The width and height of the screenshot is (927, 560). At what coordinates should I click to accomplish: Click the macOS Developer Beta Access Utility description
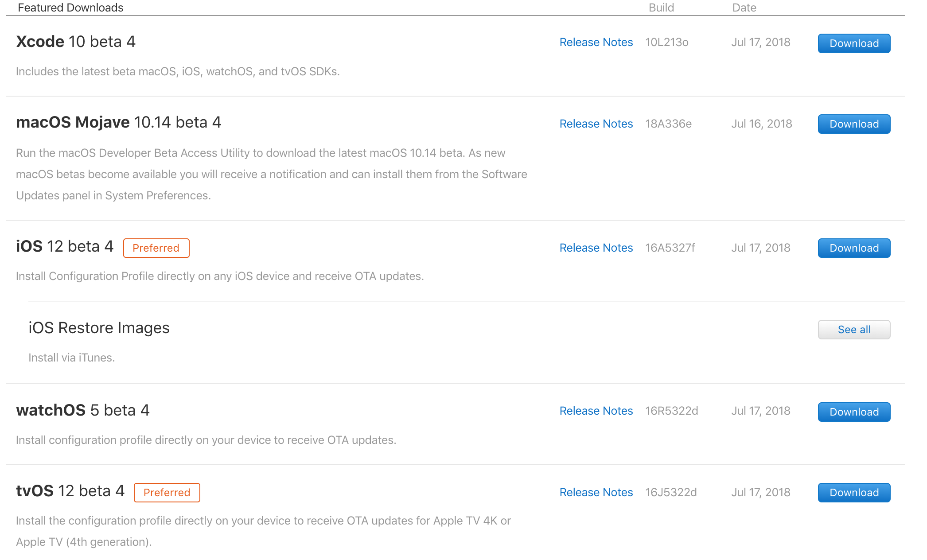(272, 174)
